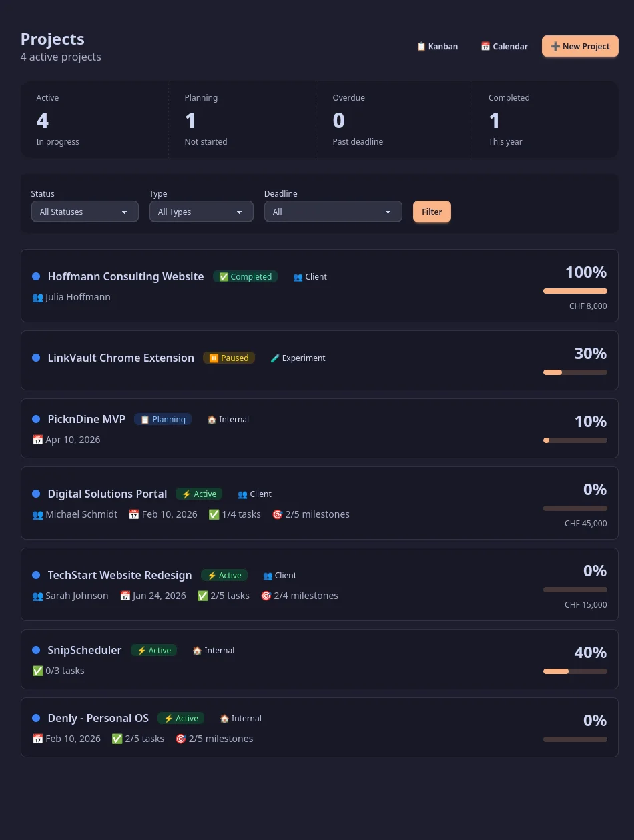Click the checkmark icon next to 0/3 tasks
Screen dimensions: 634x840
click(38, 671)
